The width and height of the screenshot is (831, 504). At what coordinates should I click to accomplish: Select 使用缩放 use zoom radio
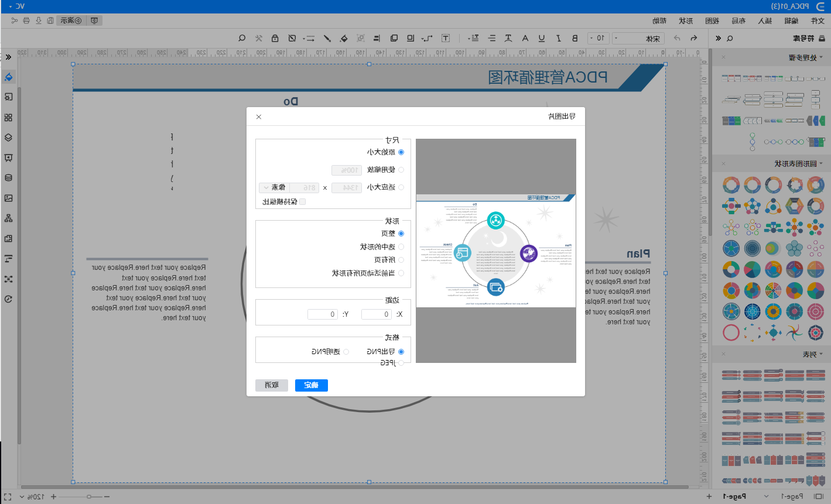tap(401, 170)
